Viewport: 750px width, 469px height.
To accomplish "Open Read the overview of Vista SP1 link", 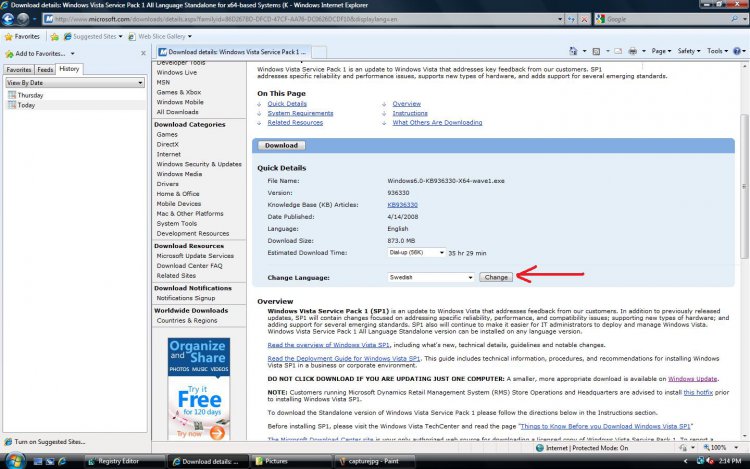I will pyautogui.click(x=328, y=345).
